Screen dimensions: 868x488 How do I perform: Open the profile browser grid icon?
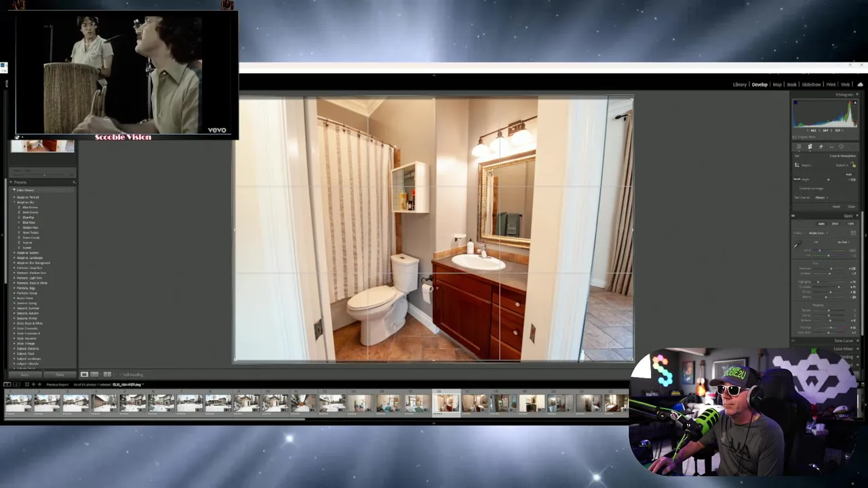tap(853, 232)
